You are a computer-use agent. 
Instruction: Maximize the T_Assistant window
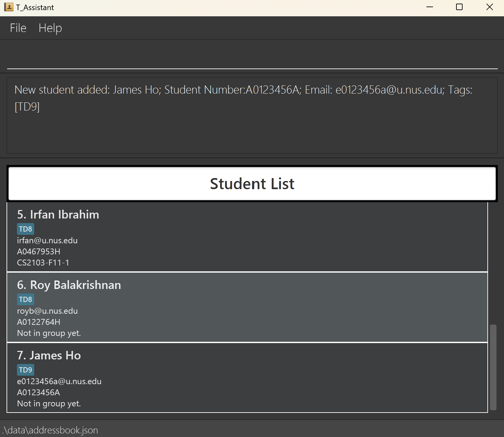pyautogui.click(x=459, y=7)
